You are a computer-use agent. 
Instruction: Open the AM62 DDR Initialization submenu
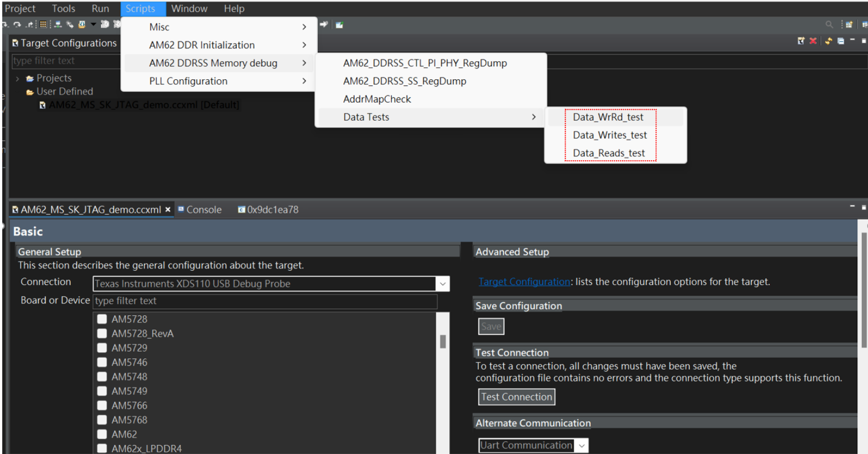[219, 45]
